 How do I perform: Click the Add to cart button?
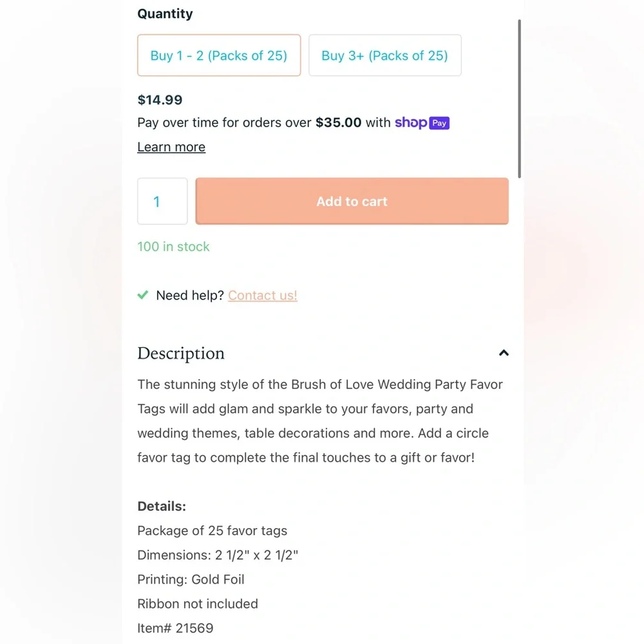(352, 201)
